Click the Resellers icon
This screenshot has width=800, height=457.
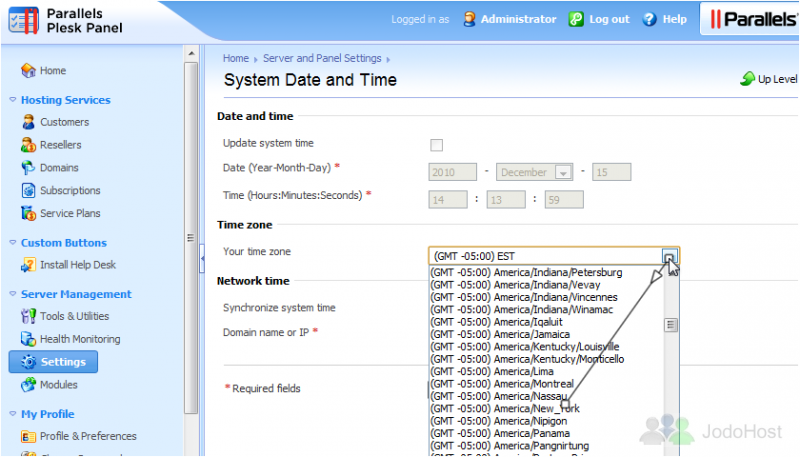point(28,145)
